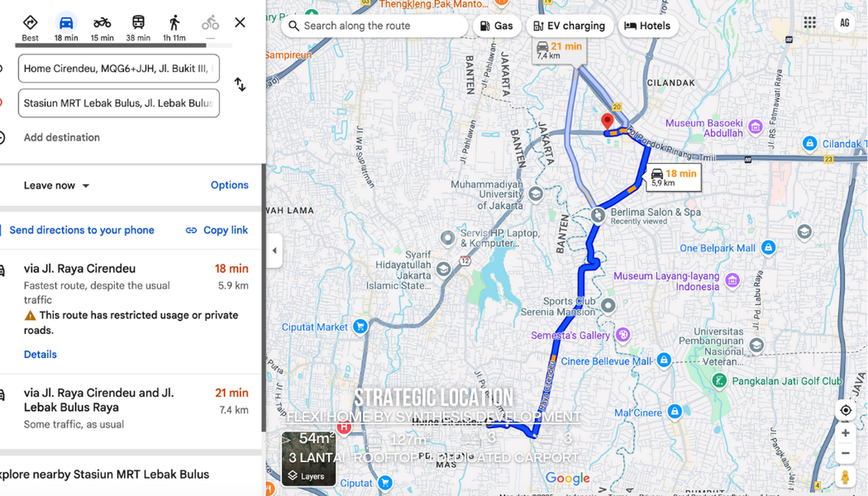Click the restricted usage warning icon
868x496 pixels.
[x=30, y=315]
